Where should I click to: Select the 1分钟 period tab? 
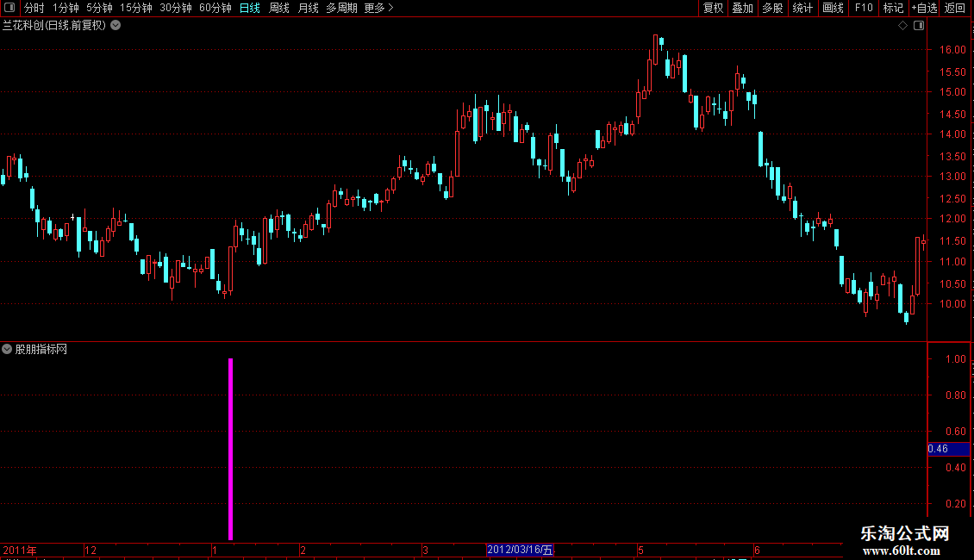(66, 8)
